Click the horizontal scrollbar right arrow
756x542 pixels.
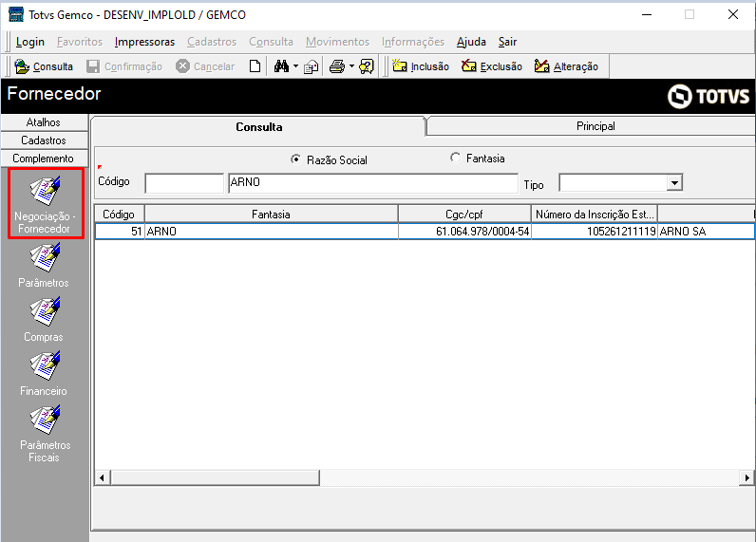click(x=747, y=477)
